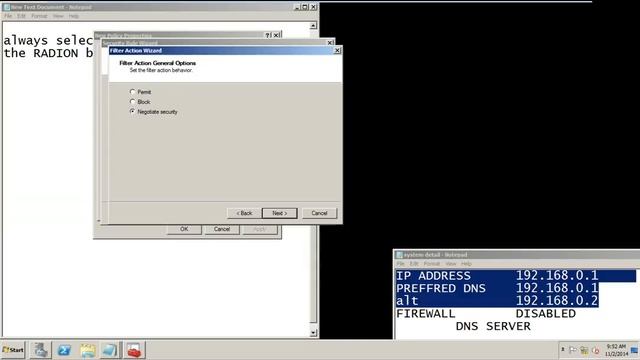Open View menu in system detail Notepad
The image size is (640, 360).
pyautogui.click(x=451, y=264)
